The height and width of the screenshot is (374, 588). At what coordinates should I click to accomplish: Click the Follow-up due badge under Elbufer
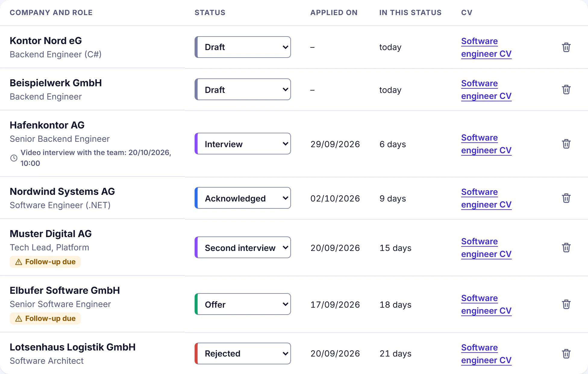coord(45,319)
